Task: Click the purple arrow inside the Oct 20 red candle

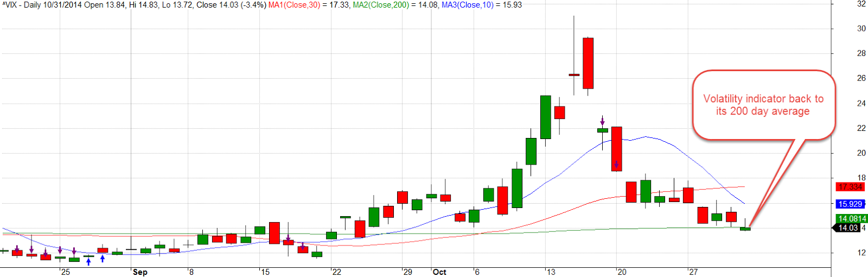Action: tap(616, 164)
